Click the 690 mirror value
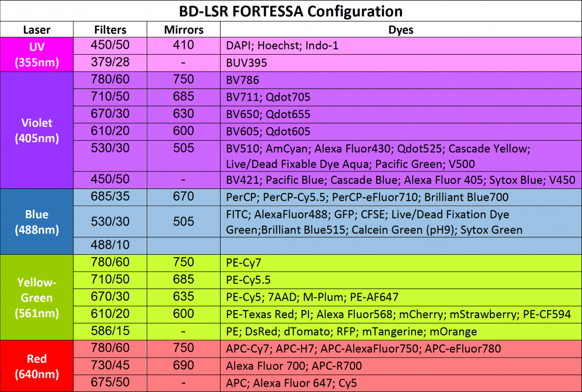 (x=184, y=366)
